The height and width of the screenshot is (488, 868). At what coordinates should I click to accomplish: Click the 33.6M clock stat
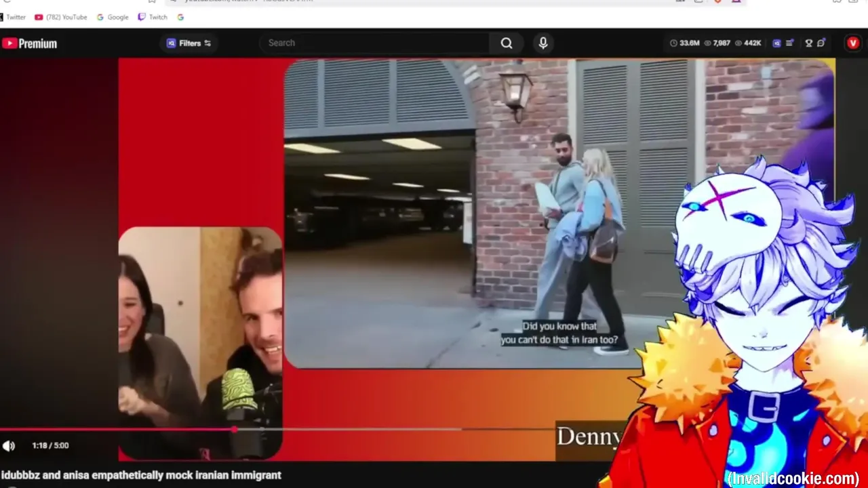684,43
